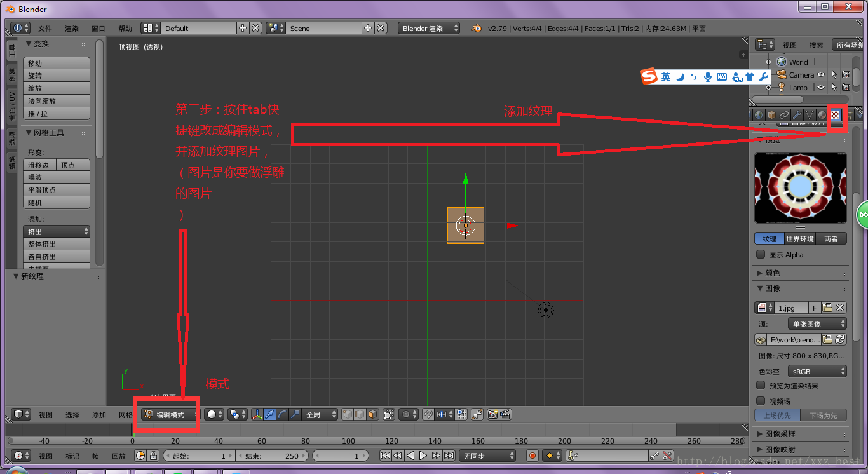Open the 文件 menu
This screenshot has height=474, width=868.
pos(45,29)
